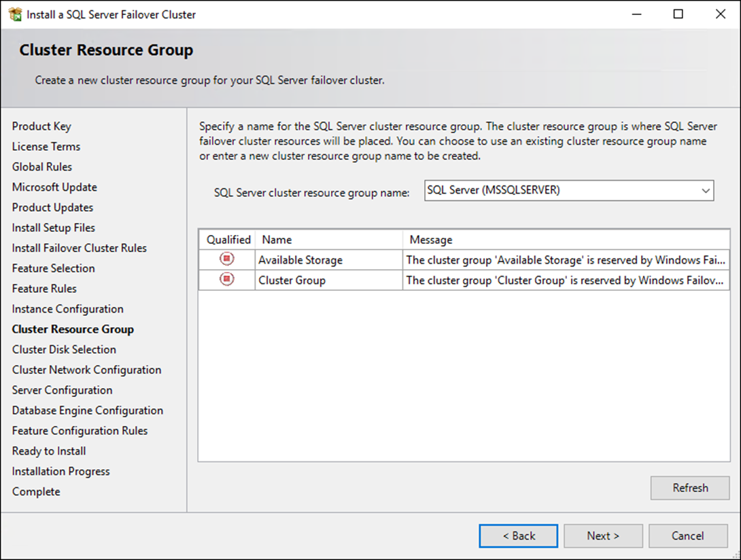
Task: Click the 'Available Storage' is reserved message cell
Action: (x=566, y=260)
